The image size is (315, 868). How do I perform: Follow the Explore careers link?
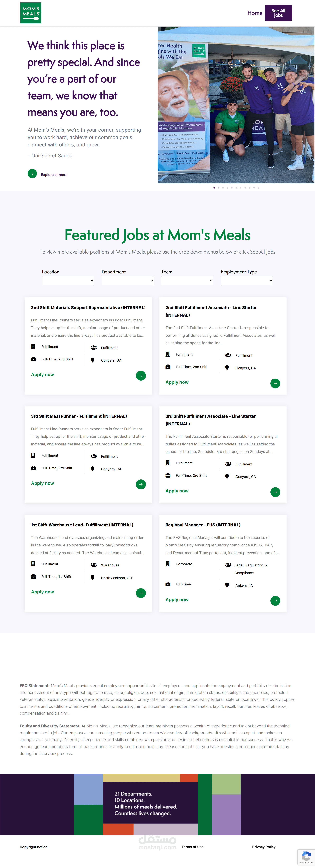click(54, 175)
